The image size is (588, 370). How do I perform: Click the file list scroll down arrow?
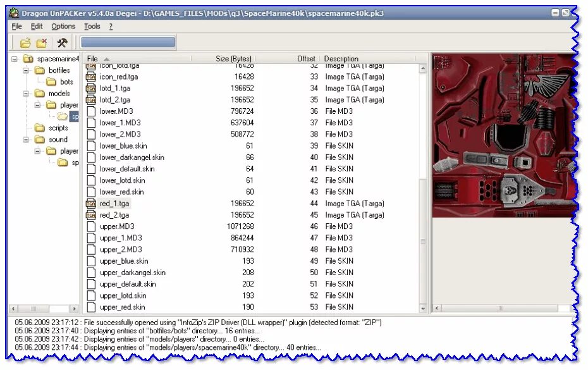(x=422, y=309)
